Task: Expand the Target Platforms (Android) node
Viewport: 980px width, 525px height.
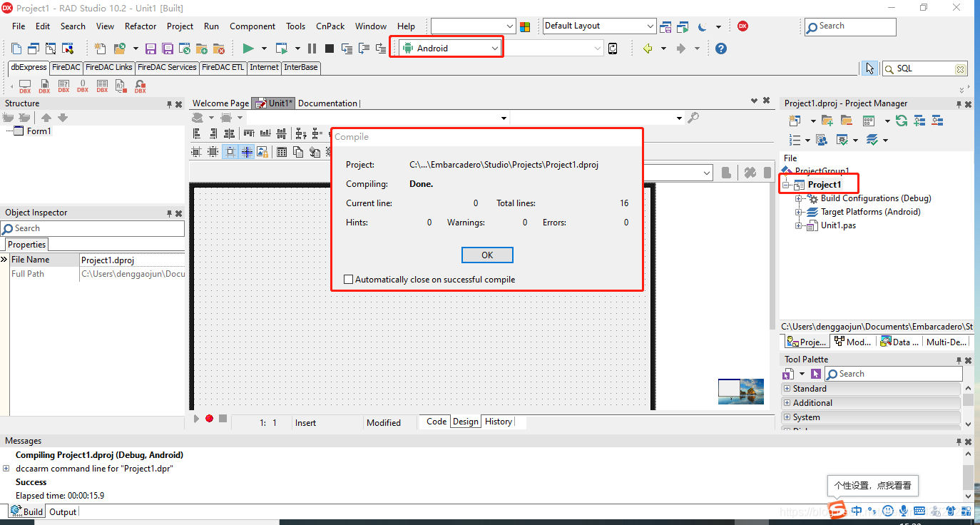Action: tap(800, 212)
